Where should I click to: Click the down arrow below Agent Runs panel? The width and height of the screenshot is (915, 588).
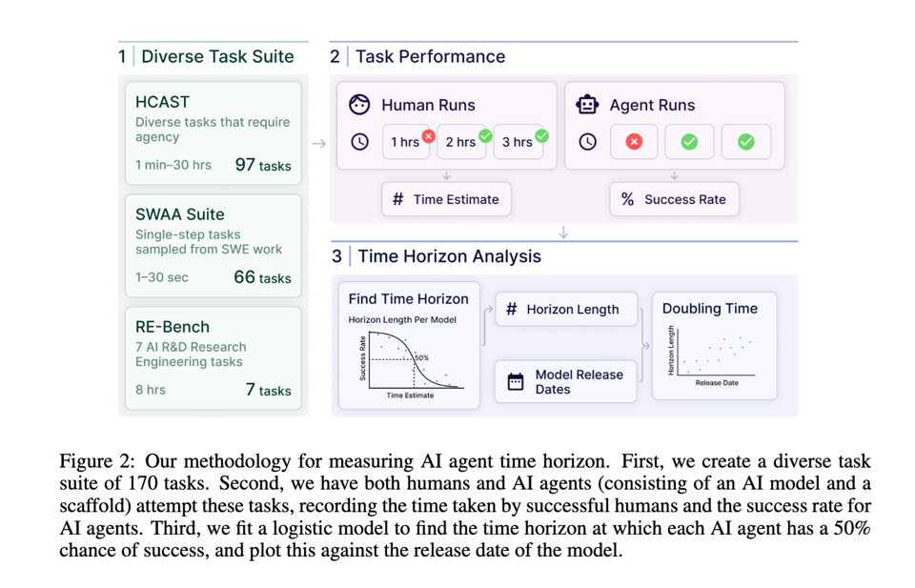tap(675, 176)
